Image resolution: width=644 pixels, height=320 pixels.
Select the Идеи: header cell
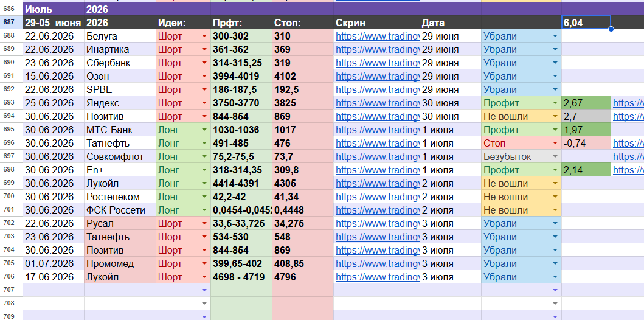point(183,23)
